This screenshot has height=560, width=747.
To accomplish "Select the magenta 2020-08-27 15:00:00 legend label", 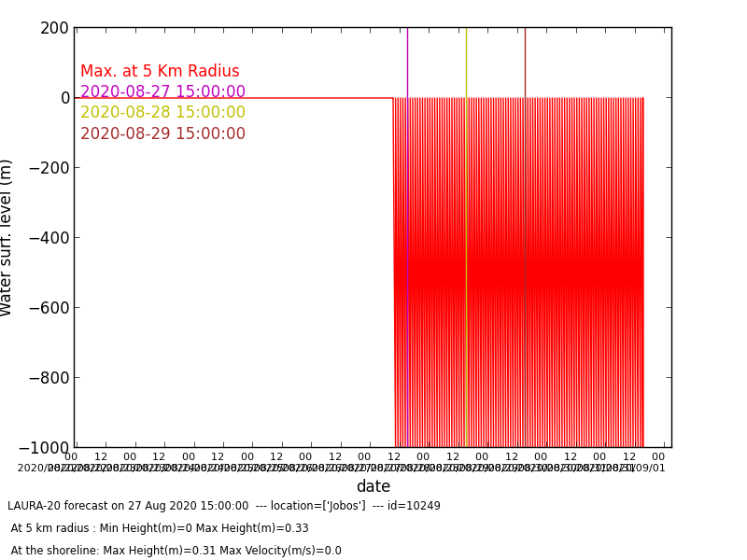I will 162,92.
